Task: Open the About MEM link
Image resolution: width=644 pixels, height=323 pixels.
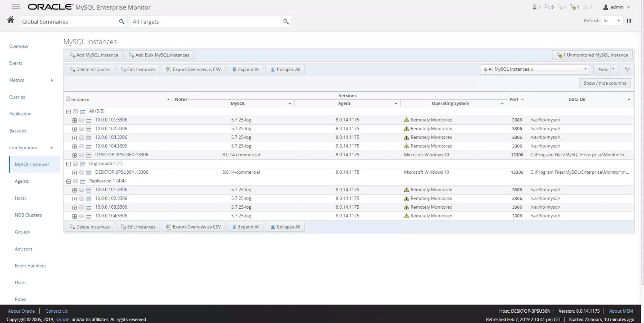Action: [x=621, y=311]
